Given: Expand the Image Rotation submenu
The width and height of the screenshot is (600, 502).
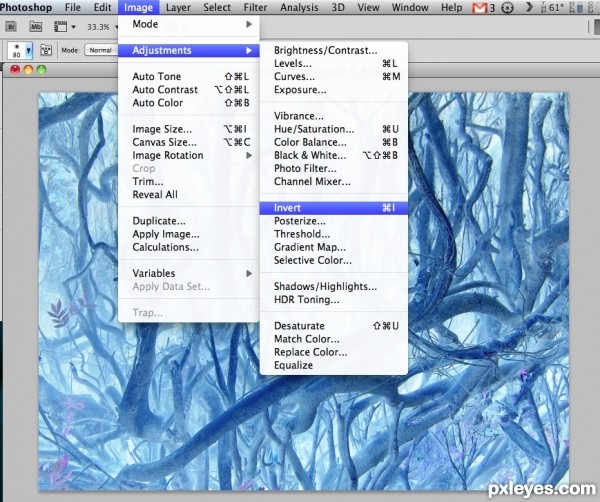Looking at the screenshot, I should tap(189, 155).
